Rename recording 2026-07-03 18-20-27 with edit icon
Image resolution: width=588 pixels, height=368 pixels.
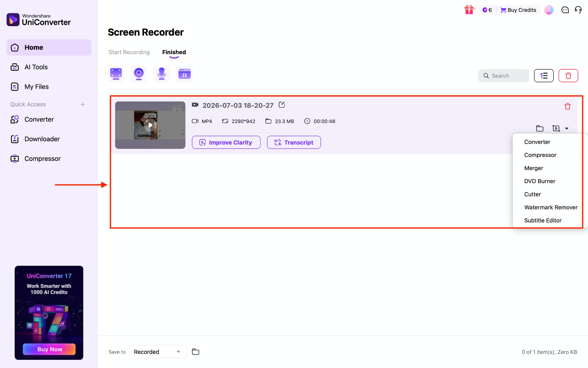282,105
